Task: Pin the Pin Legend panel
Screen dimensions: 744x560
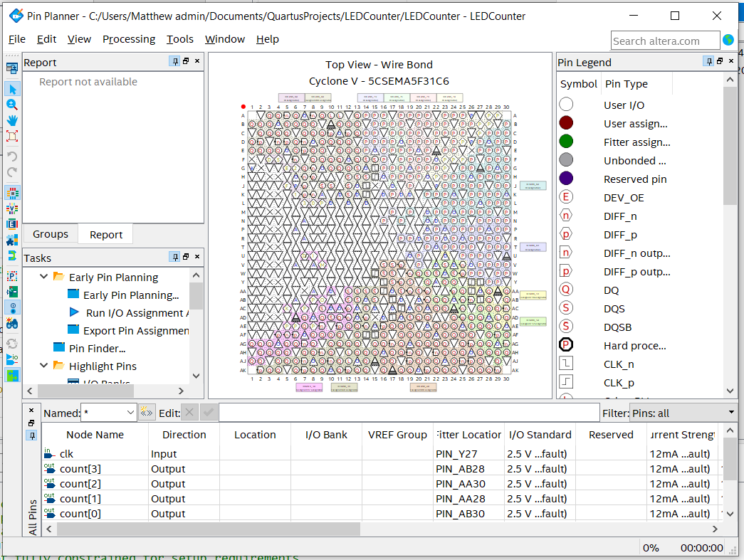Action: pyautogui.click(x=709, y=61)
